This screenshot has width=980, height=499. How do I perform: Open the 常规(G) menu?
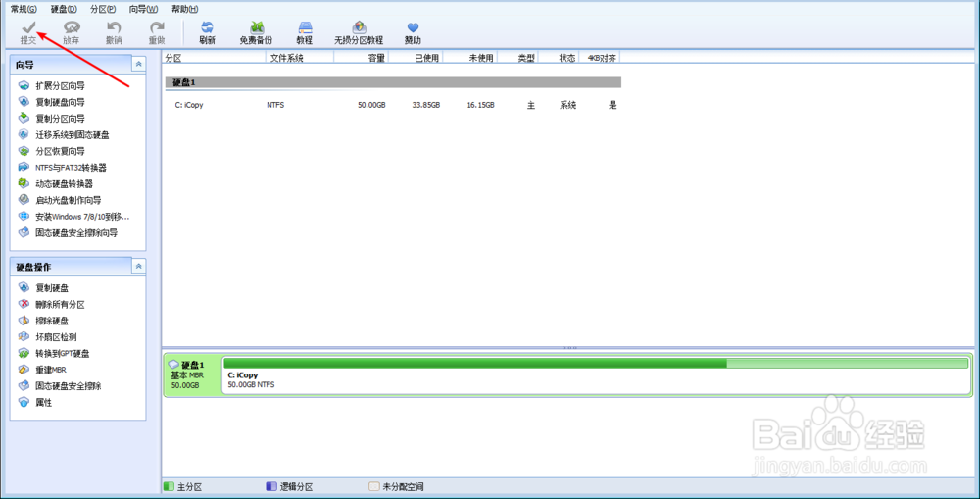[24, 10]
